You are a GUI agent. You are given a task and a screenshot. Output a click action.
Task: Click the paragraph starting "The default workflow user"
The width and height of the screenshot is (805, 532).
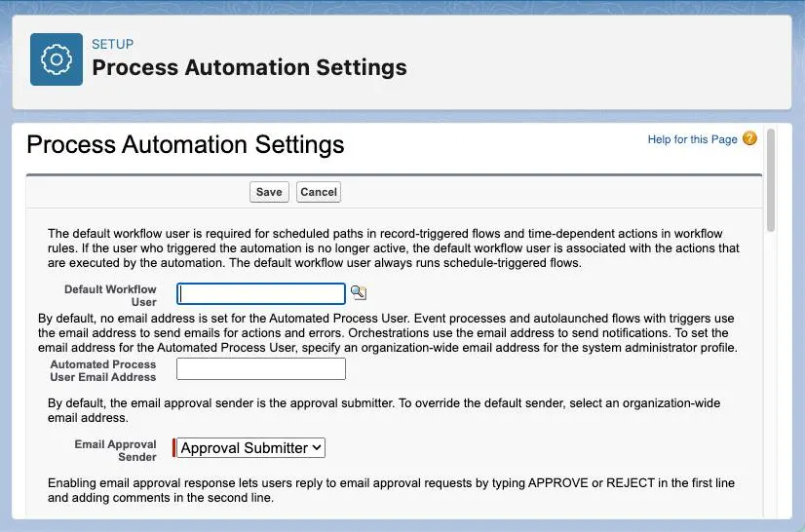(x=394, y=248)
